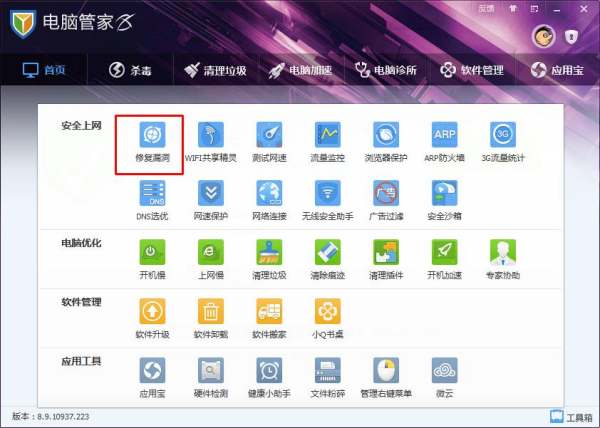The height and width of the screenshot is (428, 600).
Task: Open 广告过滤 ad filter
Action: (386, 201)
